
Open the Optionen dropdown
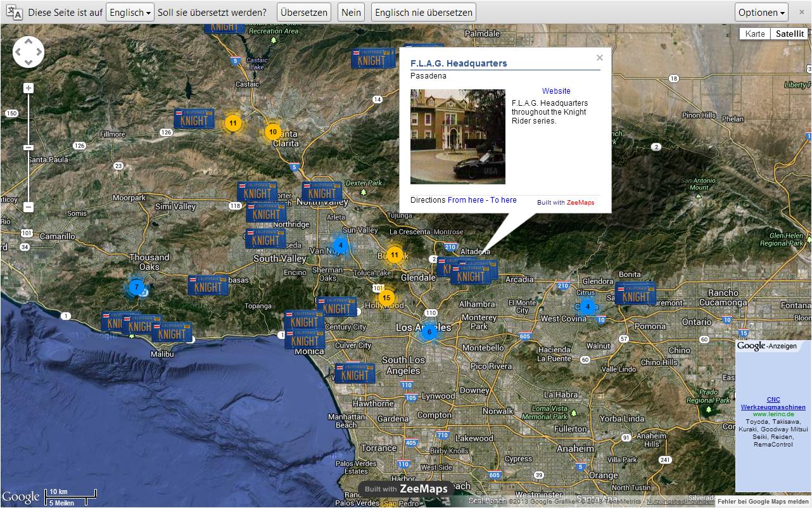click(x=761, y=12)
